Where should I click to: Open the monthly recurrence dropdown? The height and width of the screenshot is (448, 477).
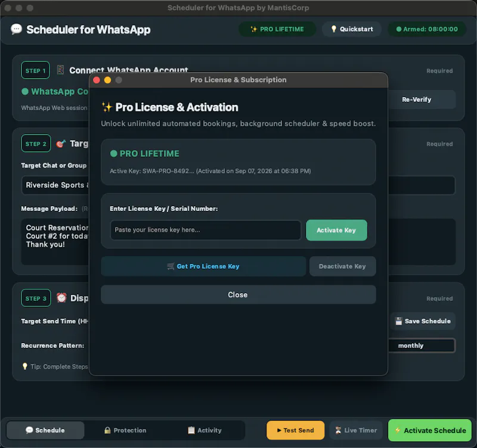(422, 346)
